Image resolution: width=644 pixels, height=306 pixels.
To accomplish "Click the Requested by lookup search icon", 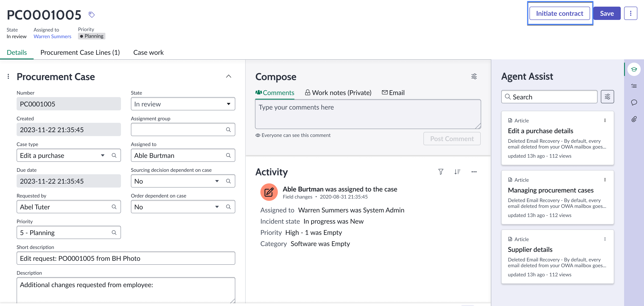I will (x=114, y=207).
